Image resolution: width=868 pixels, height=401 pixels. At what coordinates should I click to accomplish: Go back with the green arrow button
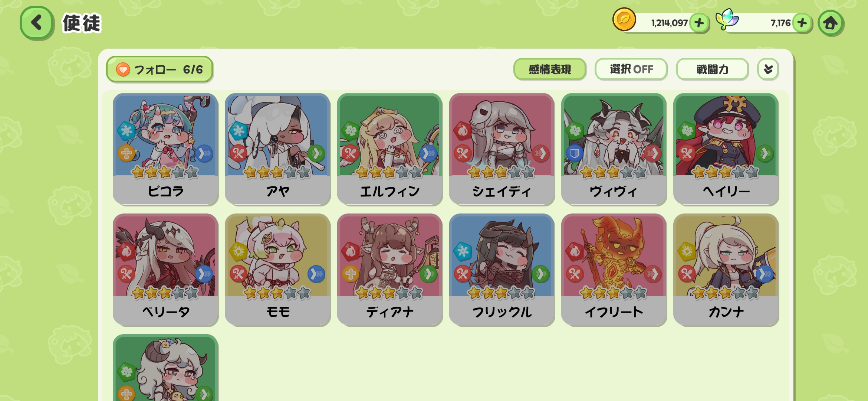[x=36, y=23]
